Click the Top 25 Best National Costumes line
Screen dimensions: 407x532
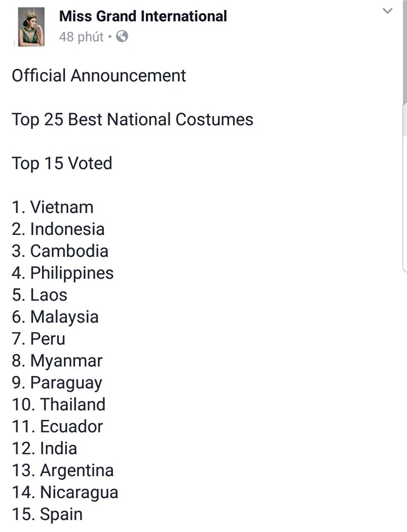pos(131,120)
